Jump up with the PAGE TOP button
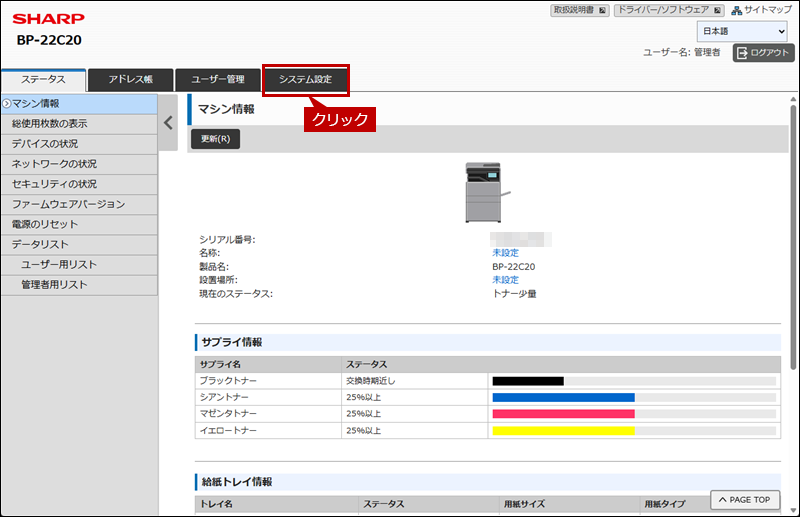The width and height of the screenshot is (800, 517). click(745, 500)
